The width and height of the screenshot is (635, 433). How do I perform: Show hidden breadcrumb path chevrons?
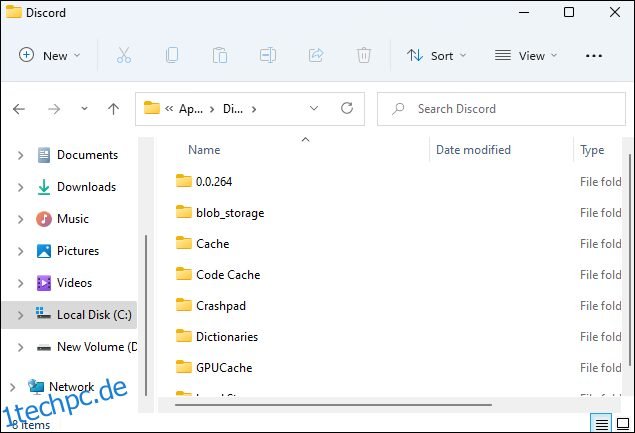(169, 109)
